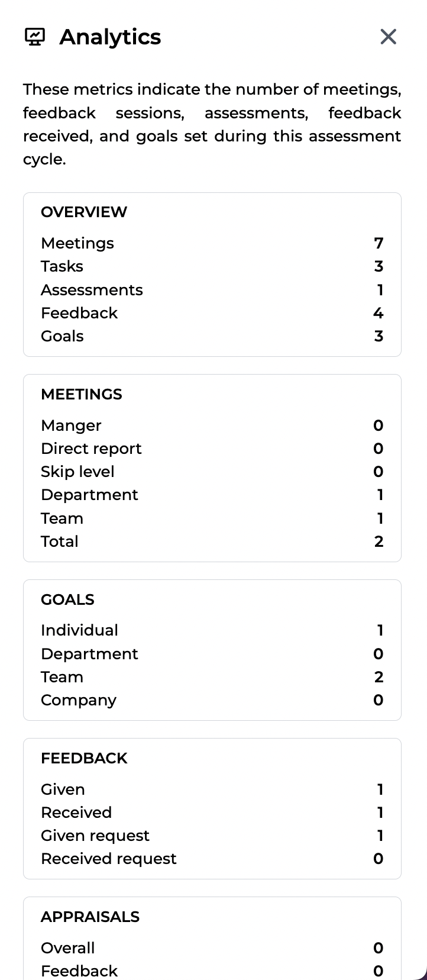427x980 pixels.
Task: Close the Analytics panel
Action: point(388,37)
